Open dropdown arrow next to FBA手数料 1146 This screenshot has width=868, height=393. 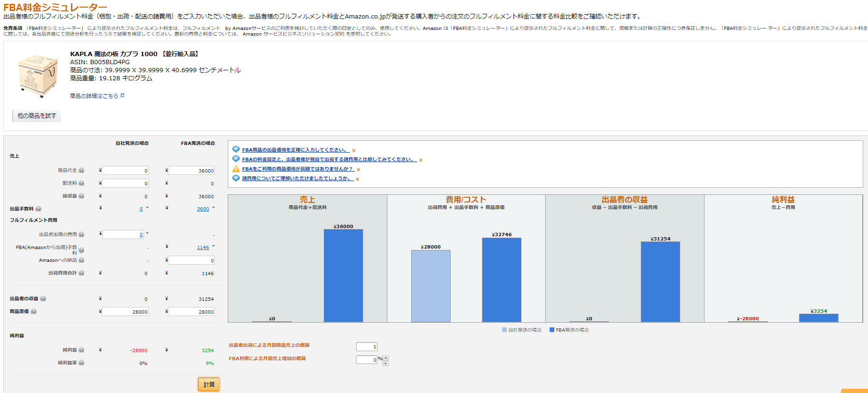coord(213,246)
